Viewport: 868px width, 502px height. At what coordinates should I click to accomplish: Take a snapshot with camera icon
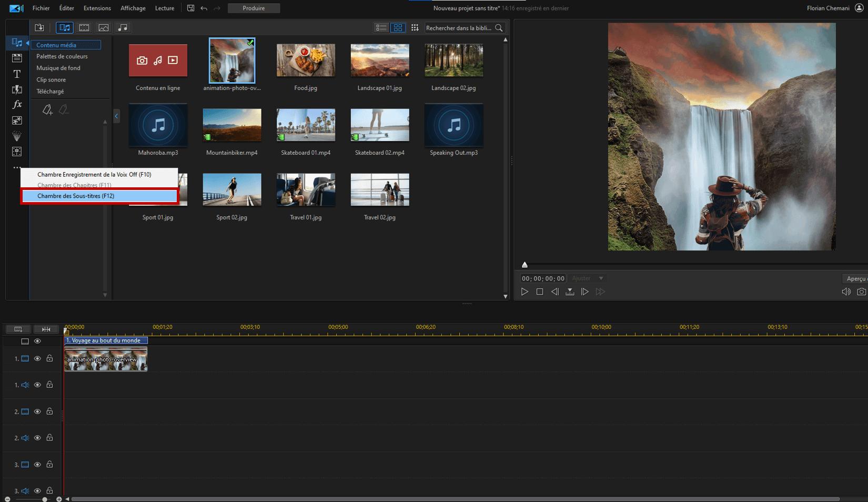[x=861, y=292]
